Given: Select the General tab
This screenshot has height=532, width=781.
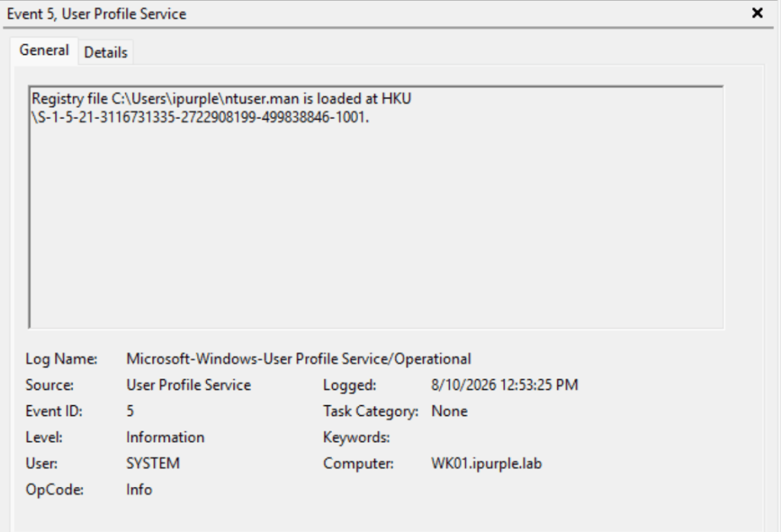Looking at the screenshot, I should pyautogui.click(x=44, y=50).
